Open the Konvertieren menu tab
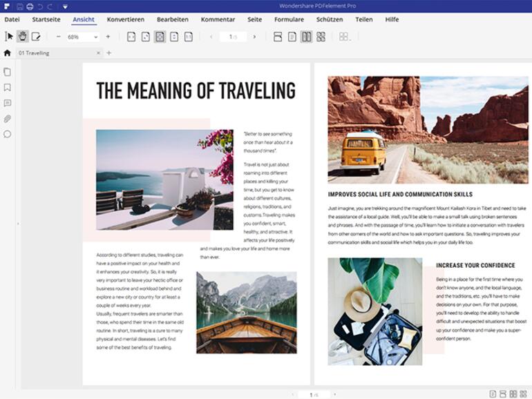Screen dimensions: 532x399 pyautogui.click(x=126, y=19)
